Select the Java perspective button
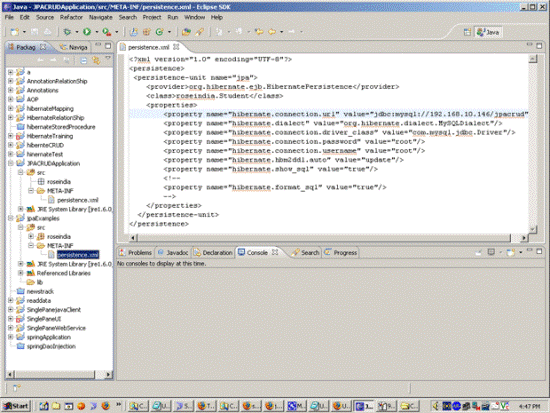The image size is (550, 413). 488,32
